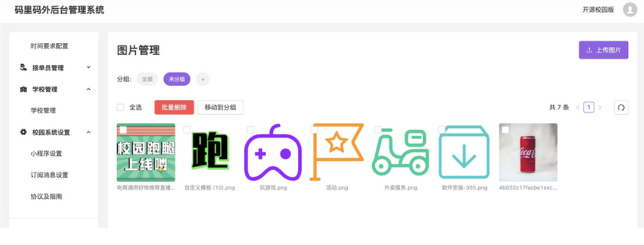Add a new group with plus icon
This screenshot has height=245, width=644.
(x=203, y=79)
